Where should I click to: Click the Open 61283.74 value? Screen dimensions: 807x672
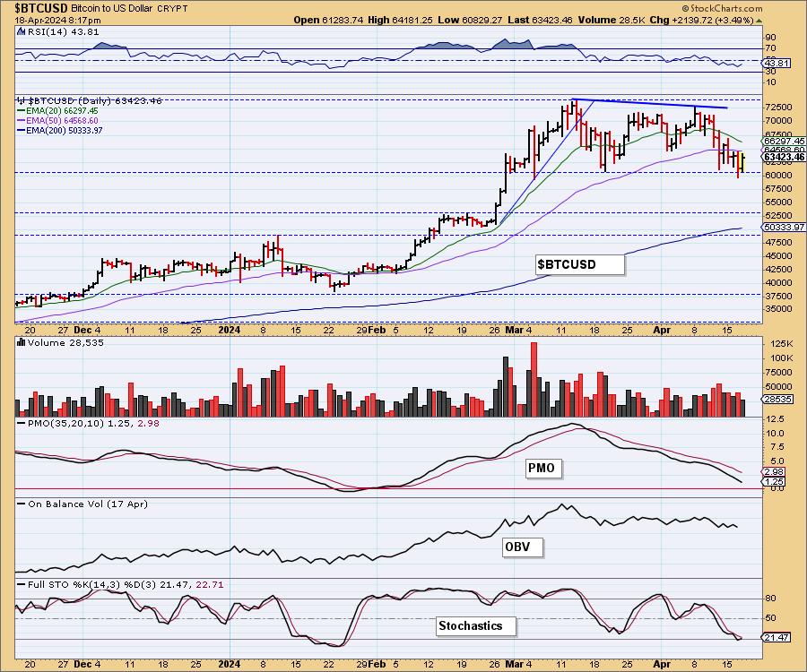coord(328,20)
